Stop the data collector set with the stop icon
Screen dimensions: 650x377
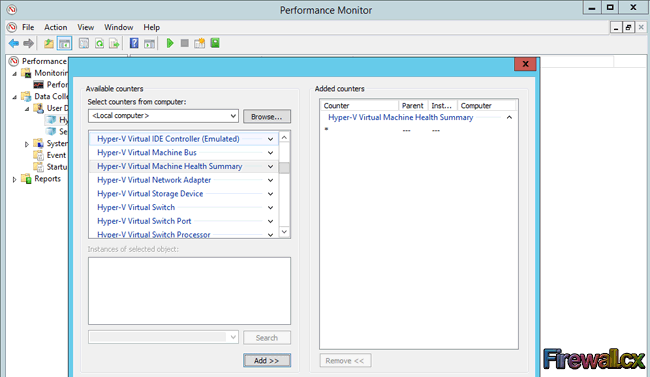click(x=185, y=43)
